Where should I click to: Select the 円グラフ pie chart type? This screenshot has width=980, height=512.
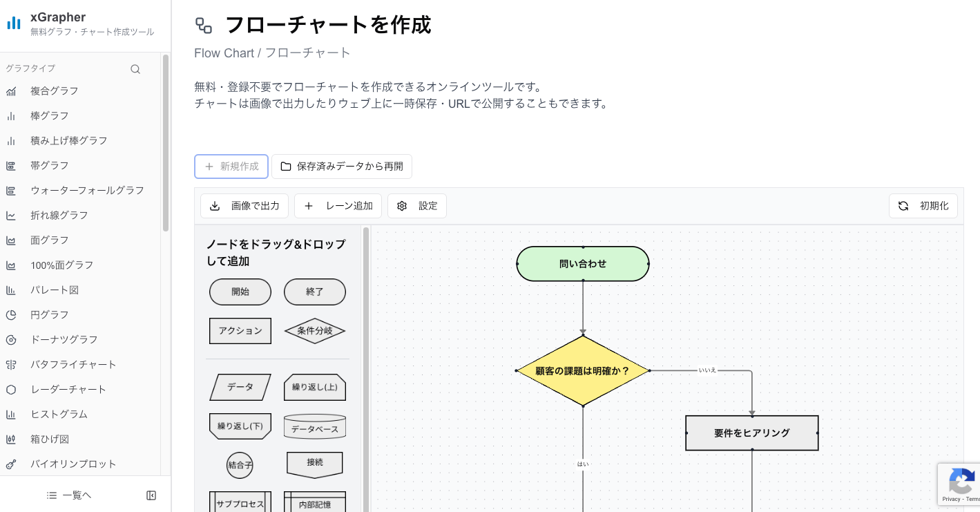[x=49, y=314]
